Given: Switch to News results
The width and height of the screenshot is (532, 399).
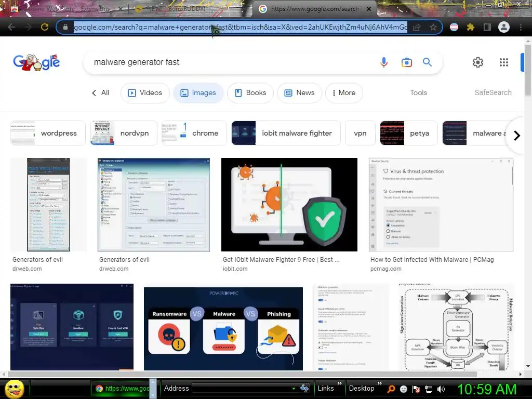Looking at the screenshot, I should point(299,92).
